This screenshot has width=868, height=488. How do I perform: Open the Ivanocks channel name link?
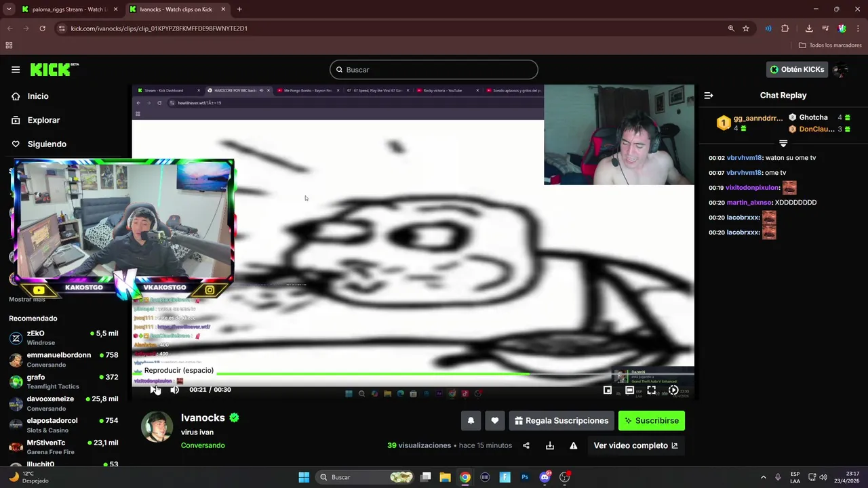(203, 418)
